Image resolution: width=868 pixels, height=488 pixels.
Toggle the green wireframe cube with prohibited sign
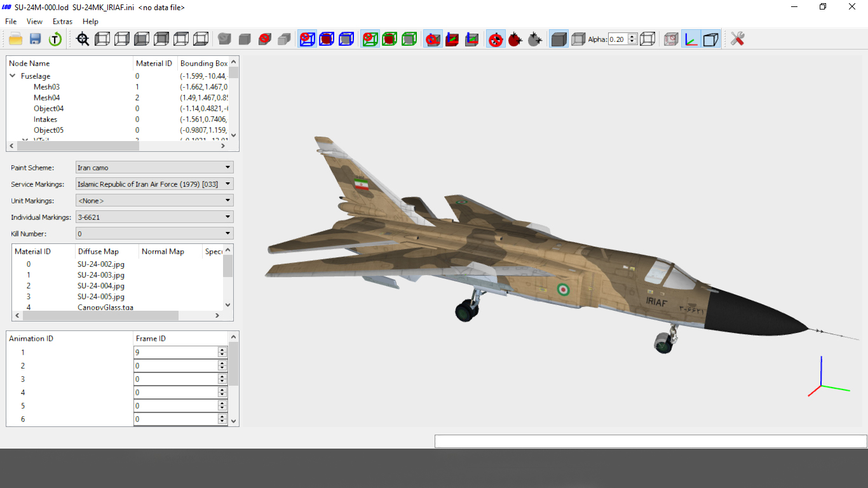click(370, 39)
